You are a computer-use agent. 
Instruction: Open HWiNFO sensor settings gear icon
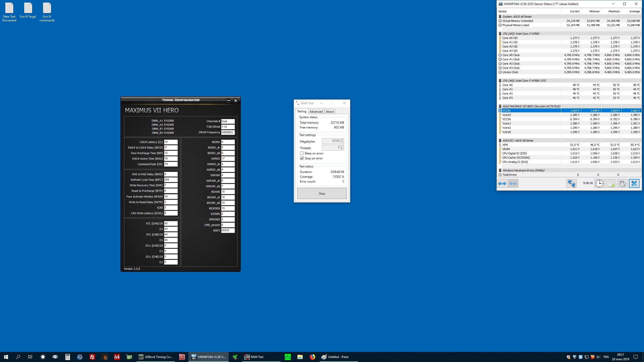click(x=622, y=184)
